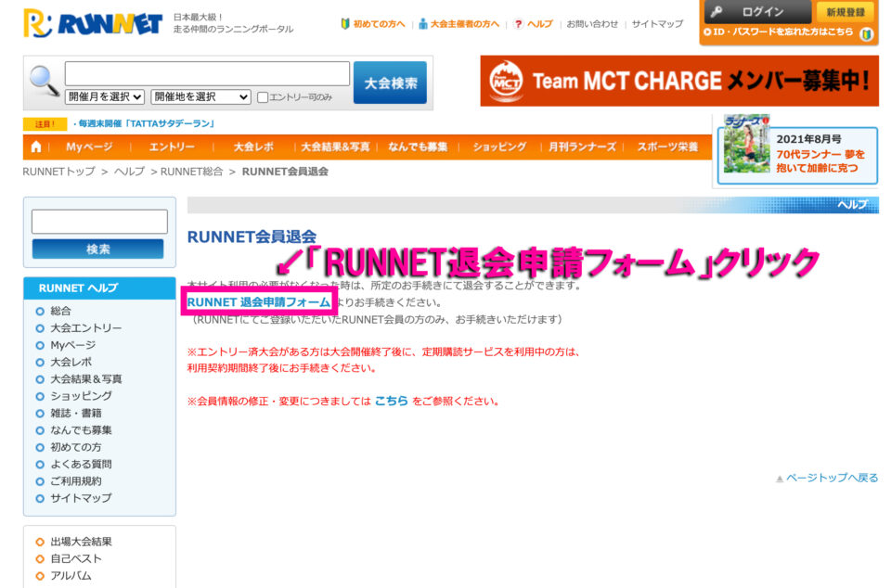The image size is (891, 588).
Task: Open お問い合わせ link
Action: 592,24
